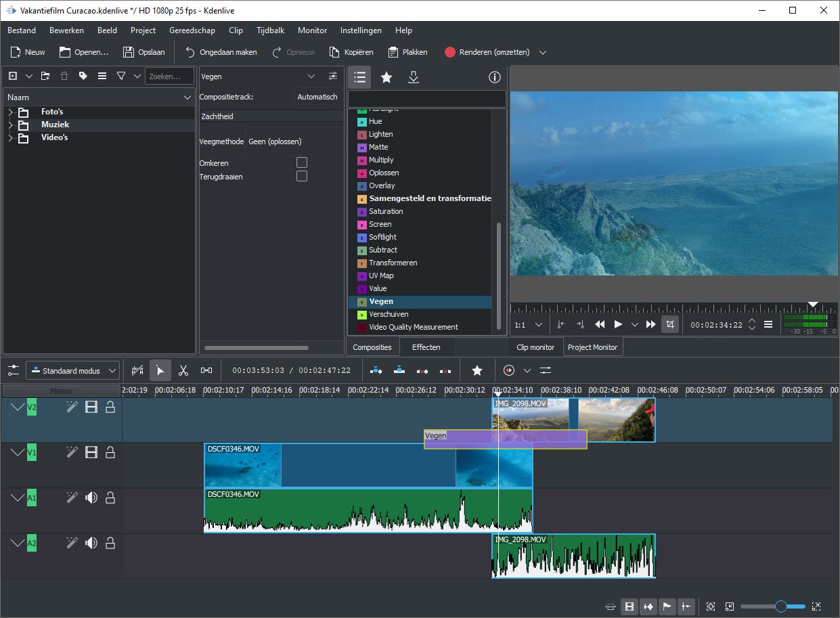The image size is (840, 618).
Task: Enable the Terugdraaien checkbox
Action: pyautogui.click(x=302, y=176)
